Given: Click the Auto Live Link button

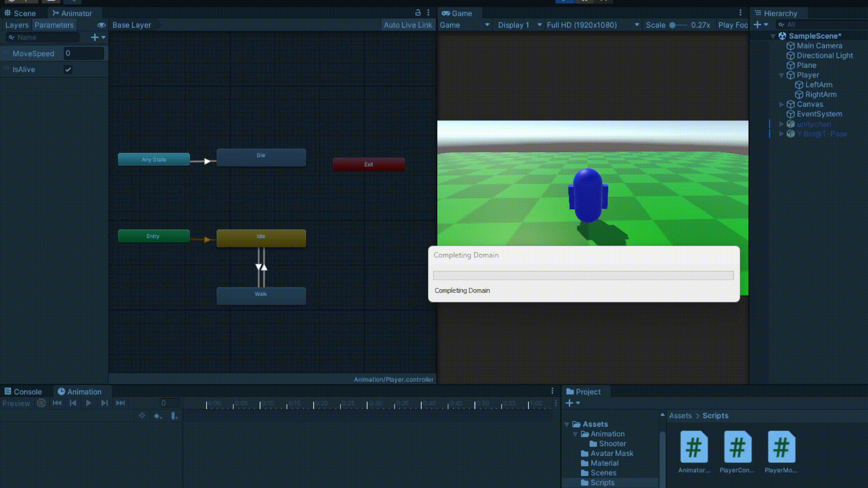Looking at the screenshot, I should point(407,25).
